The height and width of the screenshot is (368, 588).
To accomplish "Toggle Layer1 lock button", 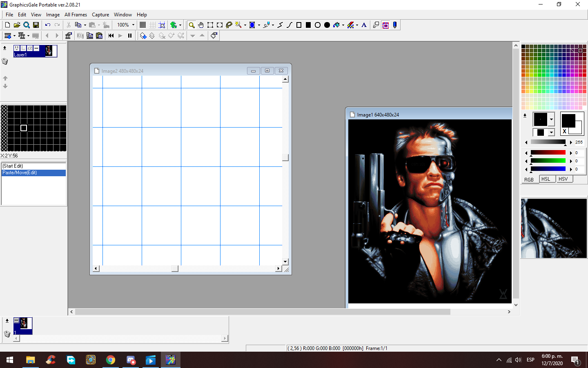I will click(23, 48).
